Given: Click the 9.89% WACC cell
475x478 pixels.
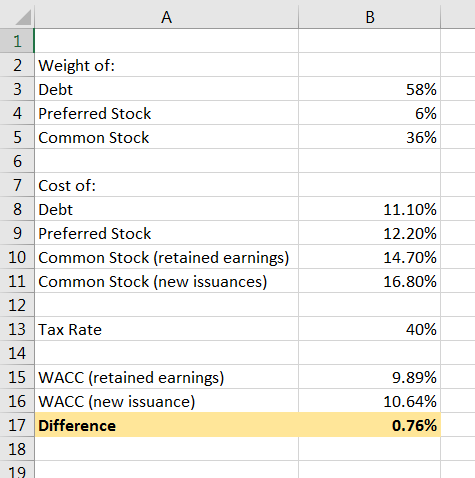Looking at the screenshot, I should 370,377.
